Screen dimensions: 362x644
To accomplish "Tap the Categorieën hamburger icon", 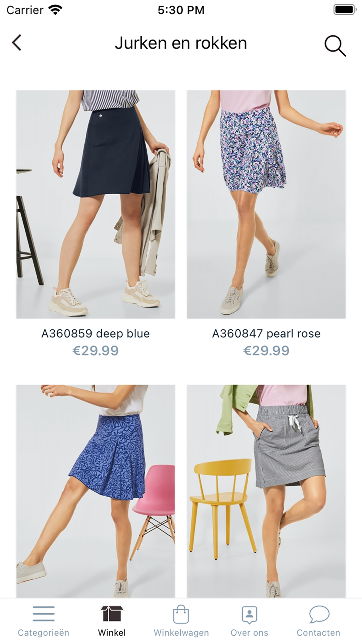I will [x=43, y=614].
